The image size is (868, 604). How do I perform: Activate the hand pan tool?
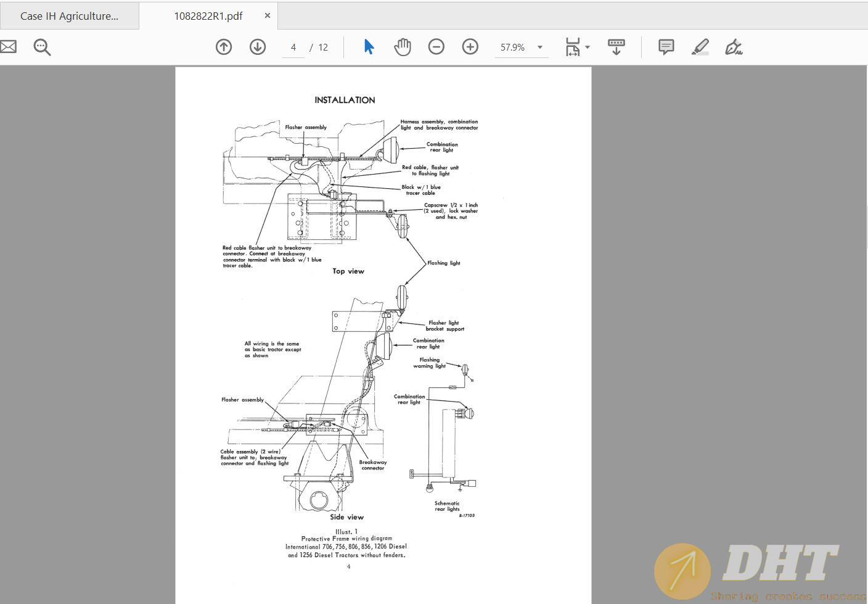(x=403, y=47)
